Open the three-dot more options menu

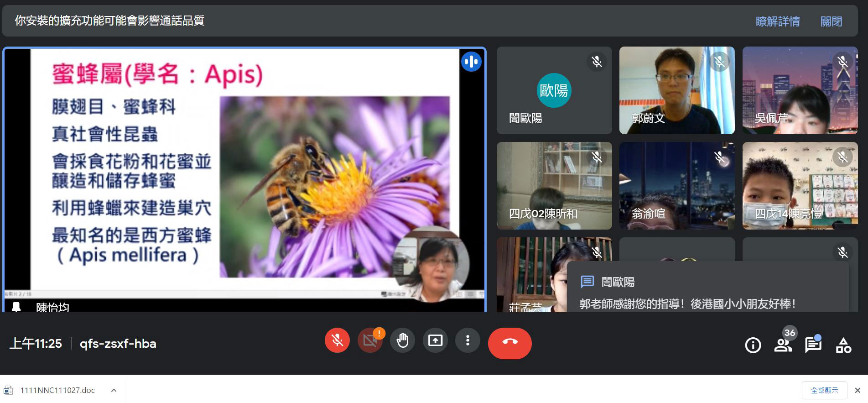(x=468, y=340)
